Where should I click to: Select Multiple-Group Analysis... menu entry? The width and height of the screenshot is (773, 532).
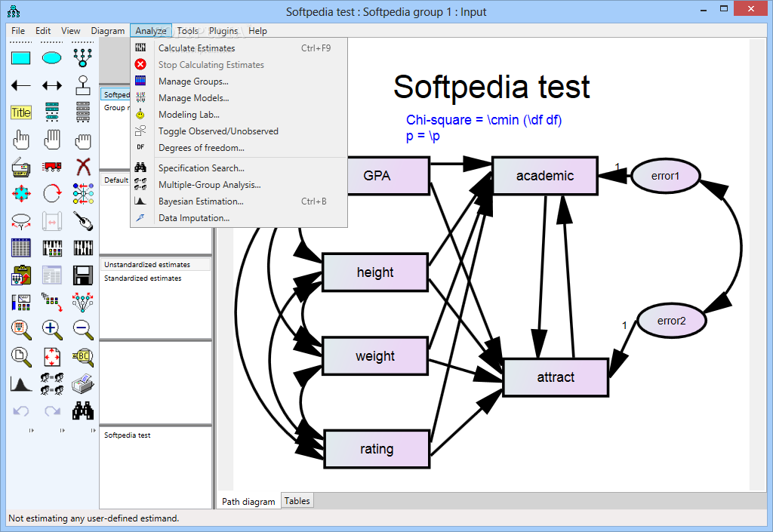(239, 185)
